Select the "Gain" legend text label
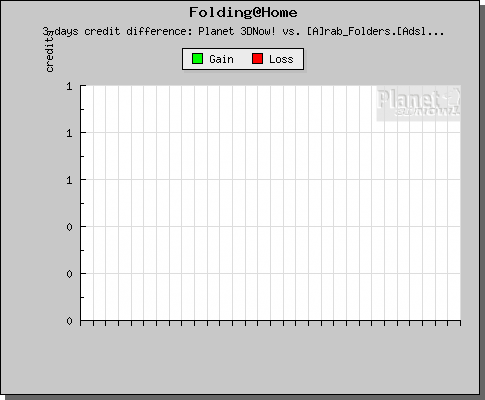 pyautogui.click(x=221, y=59)
